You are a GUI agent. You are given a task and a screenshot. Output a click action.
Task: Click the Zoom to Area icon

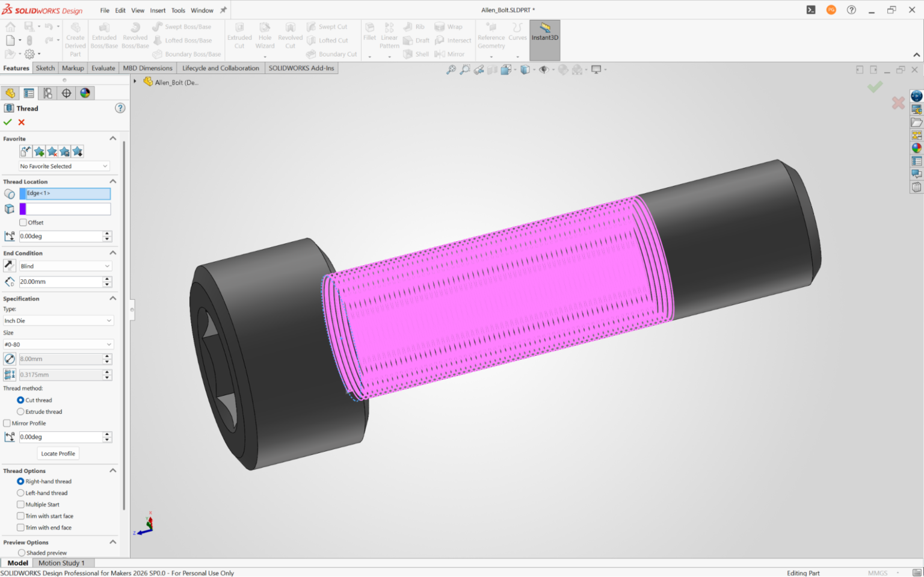pos(465,70)
